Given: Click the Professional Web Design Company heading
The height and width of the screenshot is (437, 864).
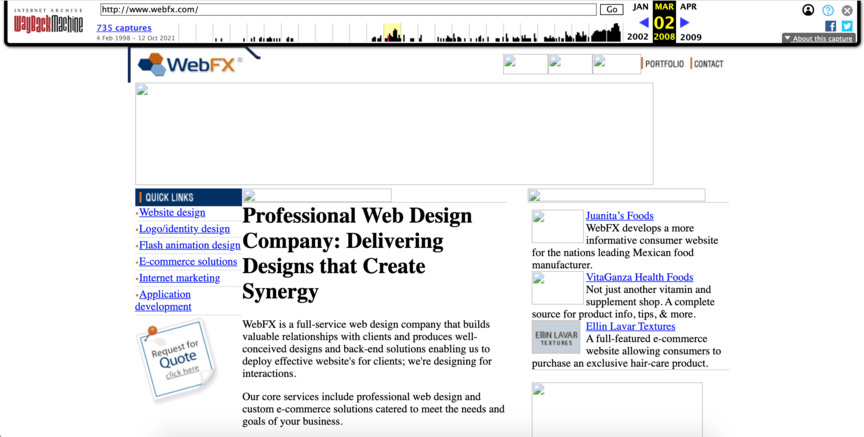Looking at the screenshot, I should pos(357,253).
